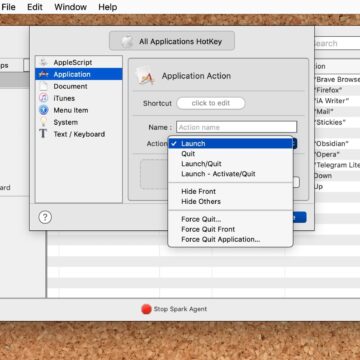360x360 pixels.
Task: Click the Application Action header icon
Action: pos(146,76)
